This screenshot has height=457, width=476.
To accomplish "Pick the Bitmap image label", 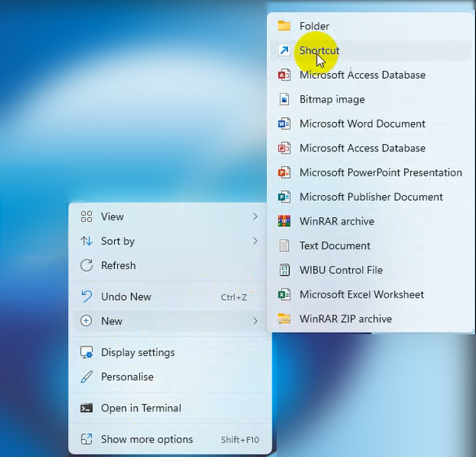I will [332, 99].
